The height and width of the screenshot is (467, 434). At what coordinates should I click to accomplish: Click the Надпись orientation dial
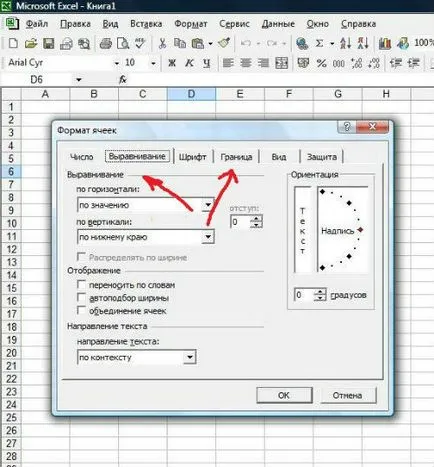343,229
